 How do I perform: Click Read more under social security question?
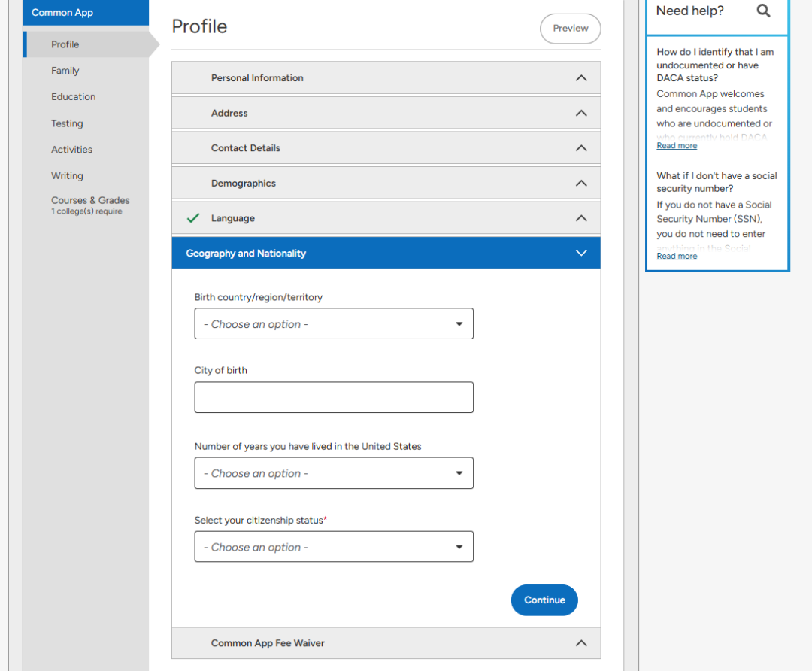(x=677, y=256)
